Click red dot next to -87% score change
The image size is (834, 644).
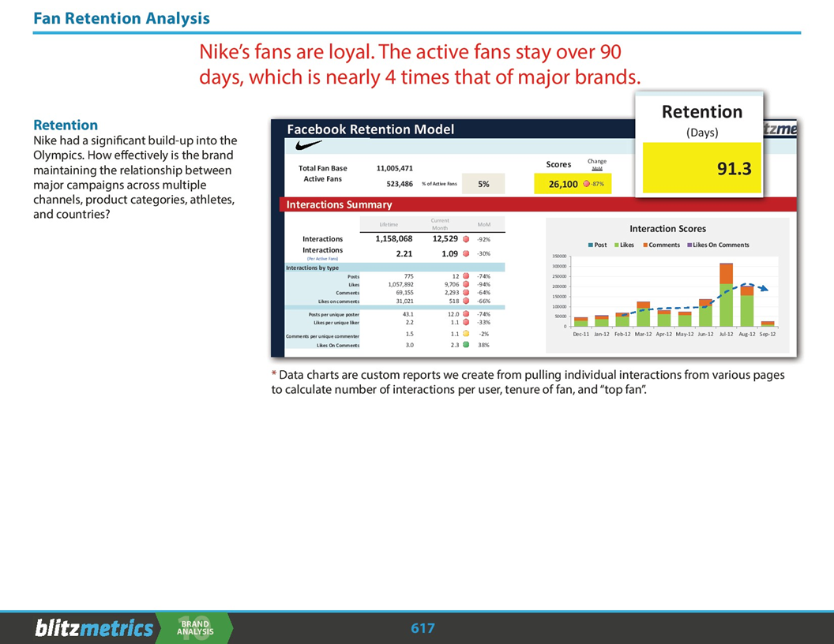click(586, 184)
